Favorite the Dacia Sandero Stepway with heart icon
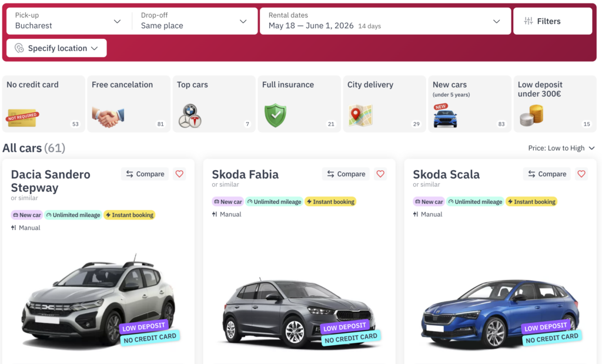This screenshot has height=364, width=602. tap(179, 174)
